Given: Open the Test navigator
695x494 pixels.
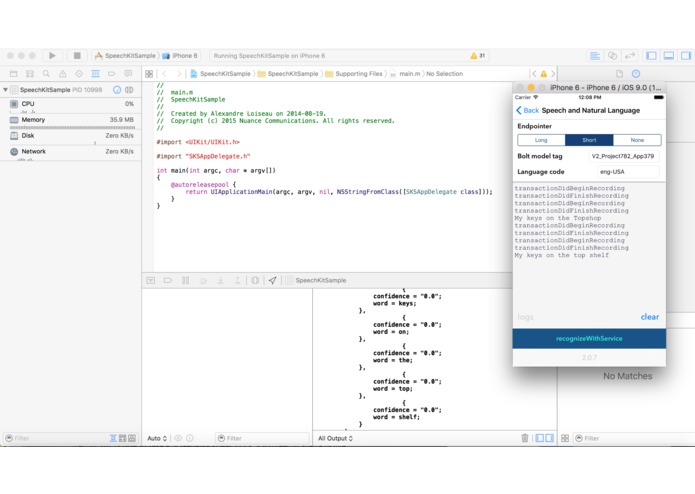Looking at the screenshot, I should coord(79,74).
